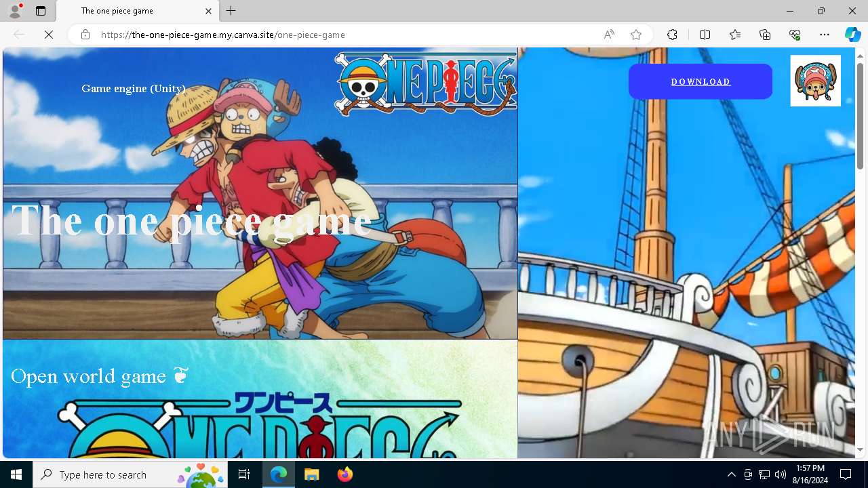Image resolution: width=868 pixels, height=488 pixels.
Task: Click the taskbar search box
Action: click(x=130, y=474)
